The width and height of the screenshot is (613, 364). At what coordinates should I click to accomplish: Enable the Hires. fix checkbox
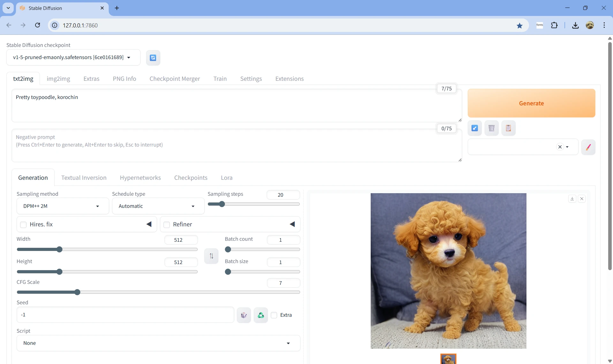coord(23,224)
